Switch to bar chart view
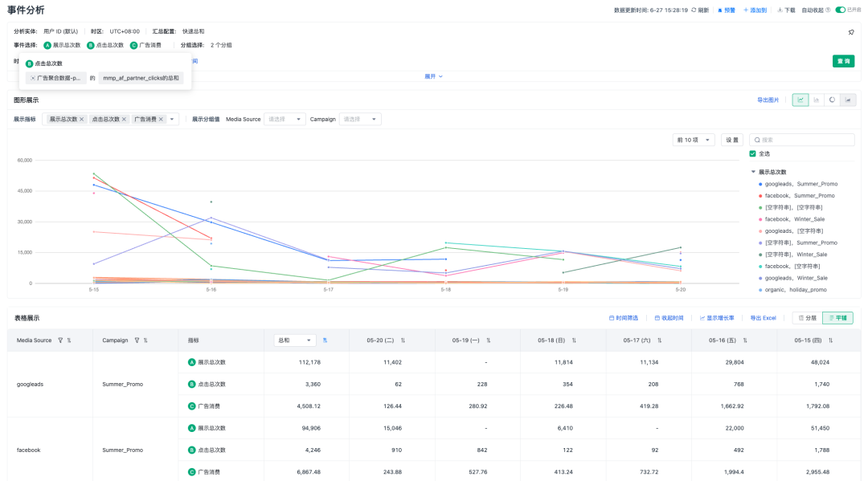This screenshot has height=481, width=868. (x=816, y=100)
